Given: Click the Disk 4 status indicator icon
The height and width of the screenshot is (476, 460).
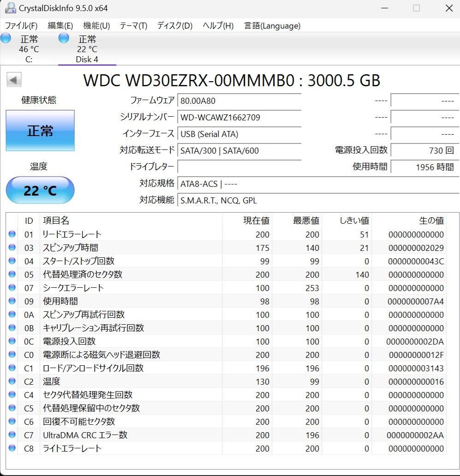Looking at the screenshot, I should 63,39.
